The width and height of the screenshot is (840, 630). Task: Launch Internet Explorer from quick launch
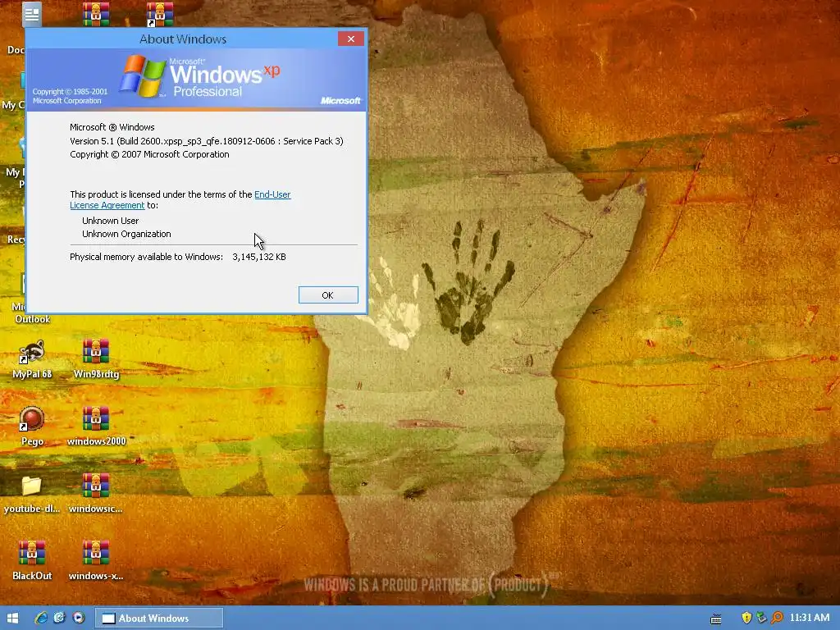[x=41, y=618]
